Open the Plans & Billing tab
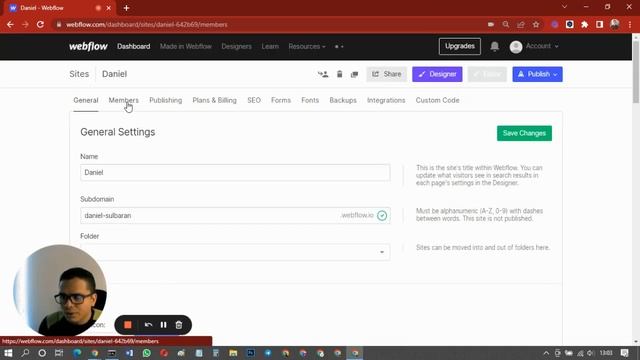This screenshot has width=640, height=360. (214, 100)
